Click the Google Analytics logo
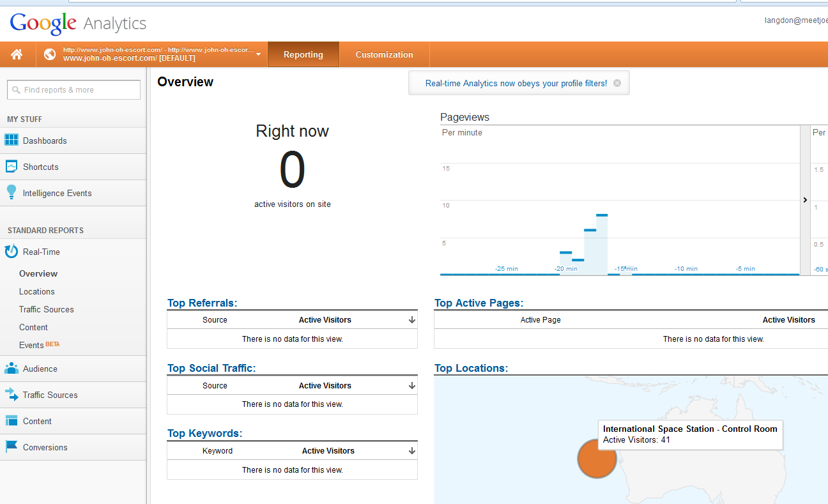The width and height of the screenshot is (828, 504). [x=78, y=24]
